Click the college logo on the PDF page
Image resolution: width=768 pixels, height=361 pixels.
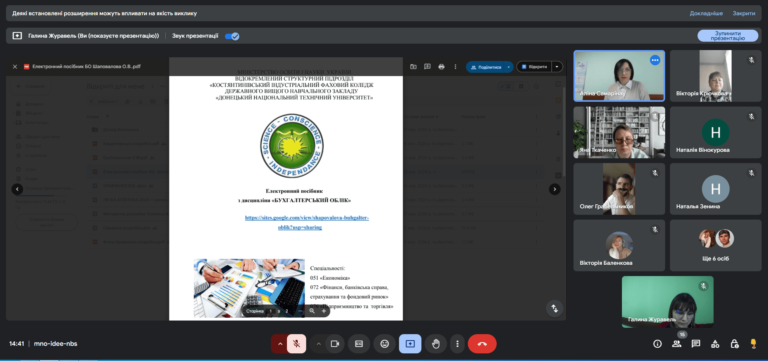coord(292,145)
